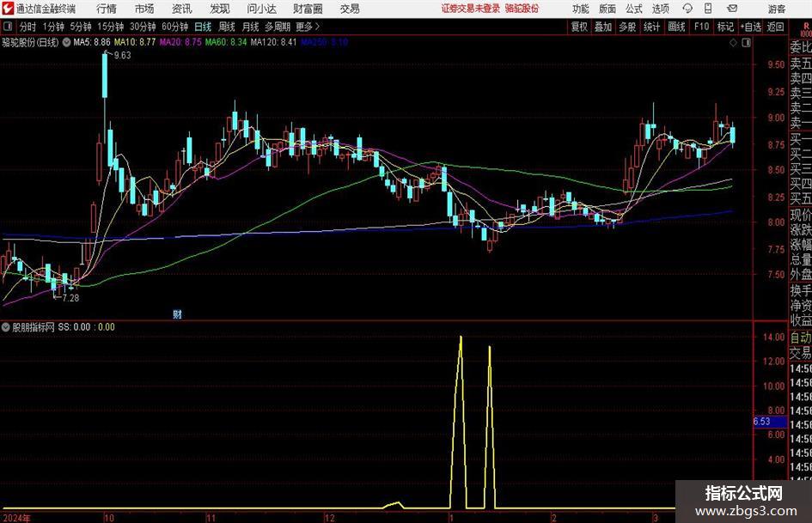This screenshot has width=812, height=523.
Task: Switch to the 30分钟 period
Action: point(143,27)
